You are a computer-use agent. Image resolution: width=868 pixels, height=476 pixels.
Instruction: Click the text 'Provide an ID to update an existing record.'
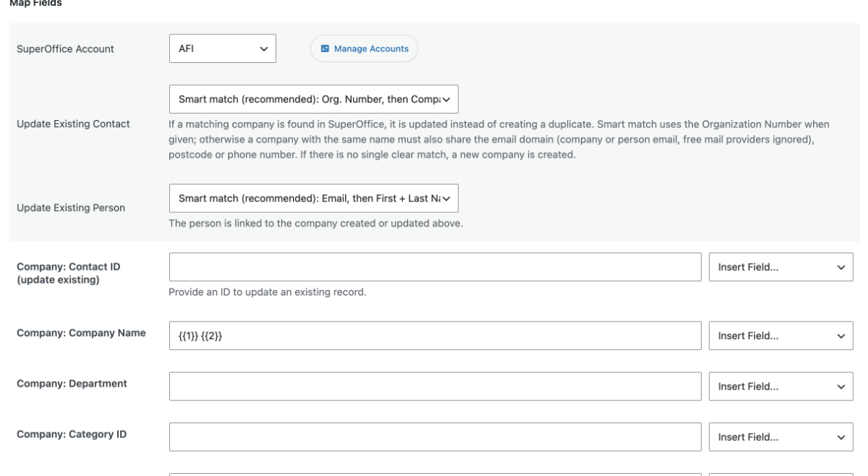[x=267, y=291]
